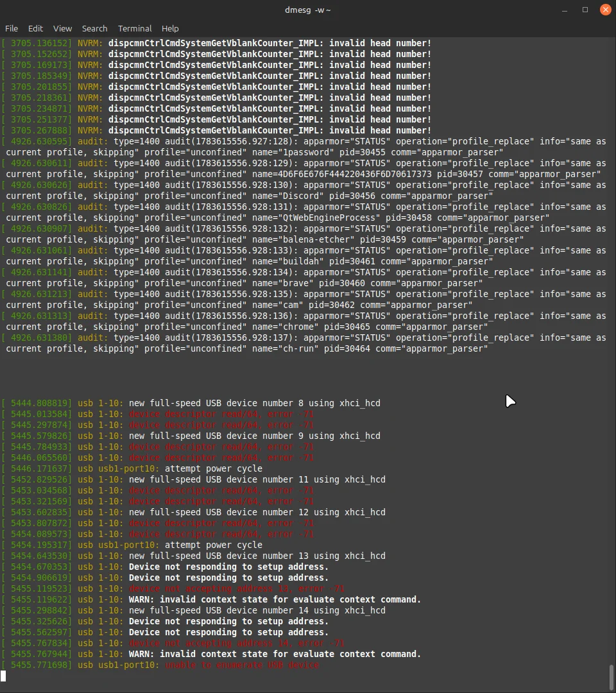Click 'device not accepting address 13' error line
616x693 pixels.
(236, 588)
